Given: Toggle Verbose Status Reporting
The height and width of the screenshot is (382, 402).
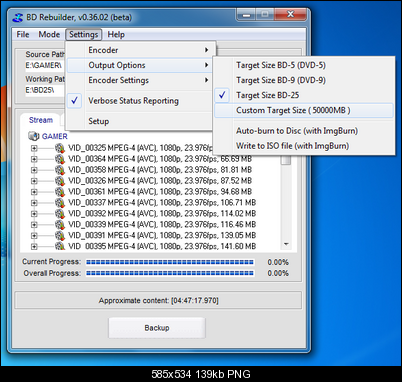Looking at the screenshot, I should coord(140,101).
